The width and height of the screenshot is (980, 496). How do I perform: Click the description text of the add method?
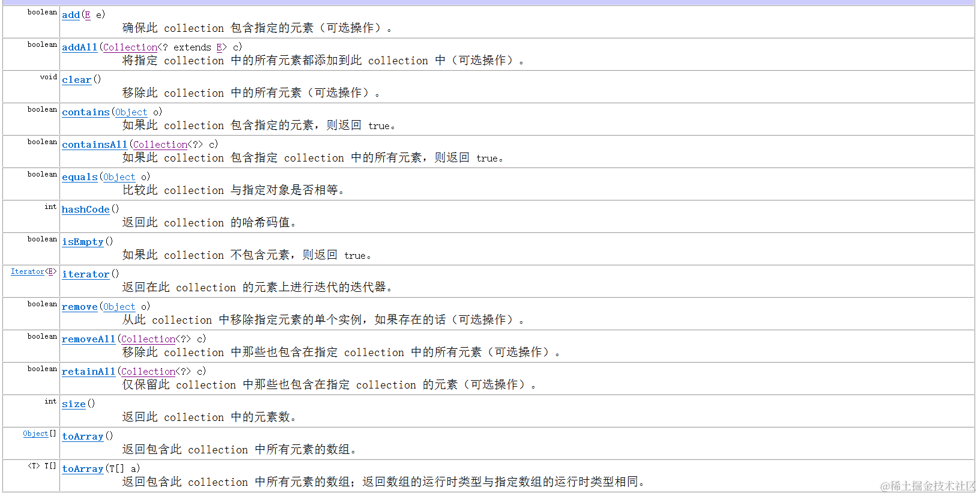point(257,28)
